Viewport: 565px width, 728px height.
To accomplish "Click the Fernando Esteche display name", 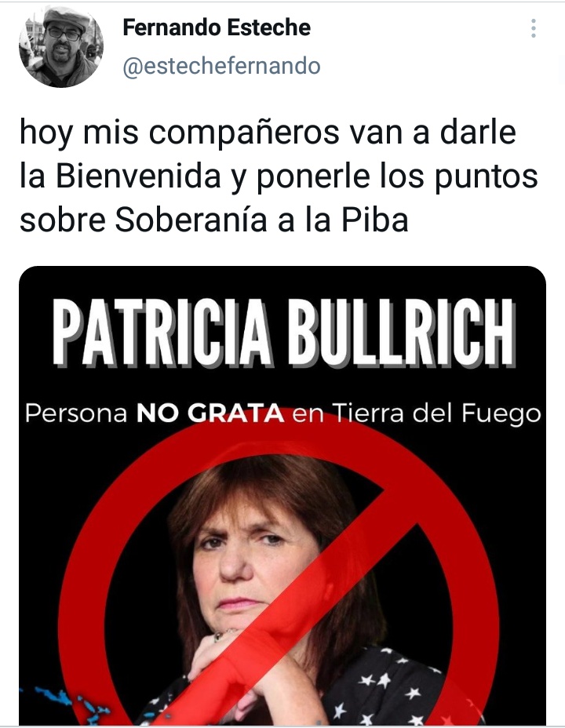I will [x=217, y=27].
